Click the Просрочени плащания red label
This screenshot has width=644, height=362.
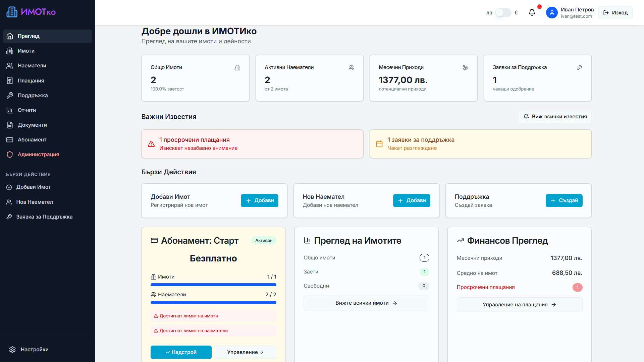click(485, 287)
